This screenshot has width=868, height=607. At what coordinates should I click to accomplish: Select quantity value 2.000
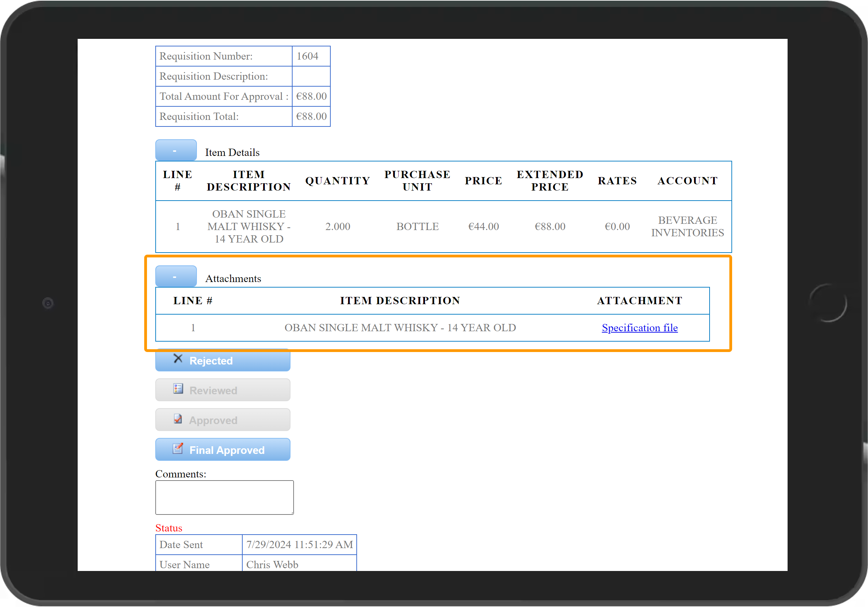[x=338, y=227]
